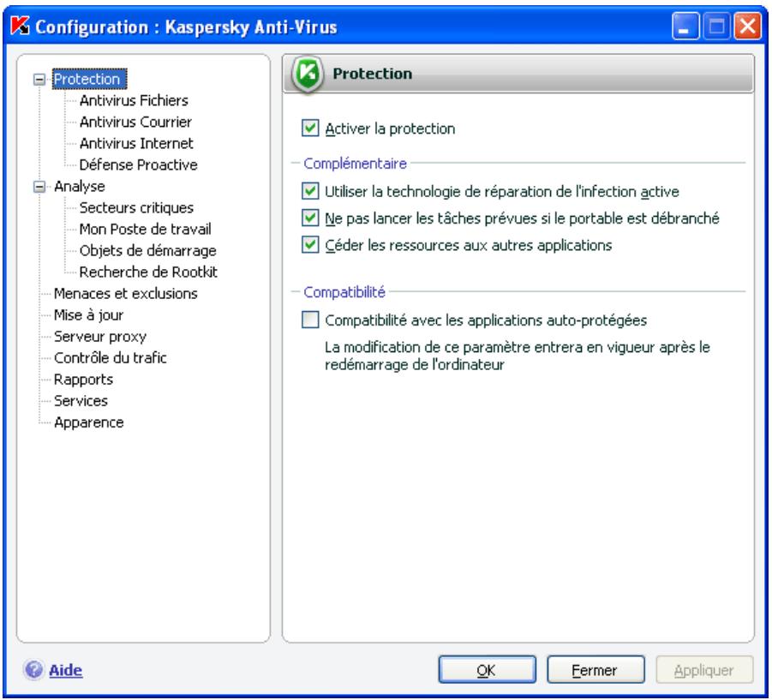Viewport: 772px width, 700px height.
Task: Click the Complémentaire section heading
Action: (355, 163)
